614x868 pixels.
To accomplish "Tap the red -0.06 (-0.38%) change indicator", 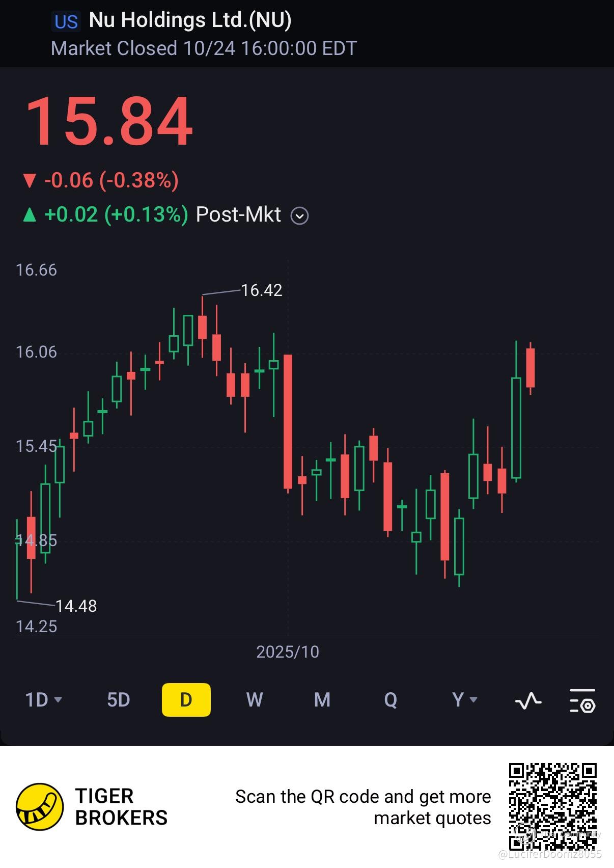I will pyautogui.click(x=101, y=180).
